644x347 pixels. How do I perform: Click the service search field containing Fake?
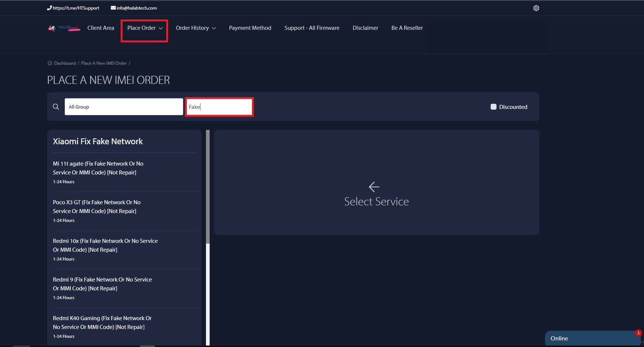point(219,107)
